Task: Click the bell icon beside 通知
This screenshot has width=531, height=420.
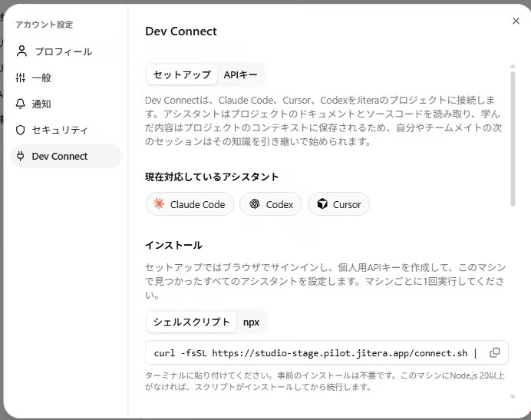Action: 20,104
